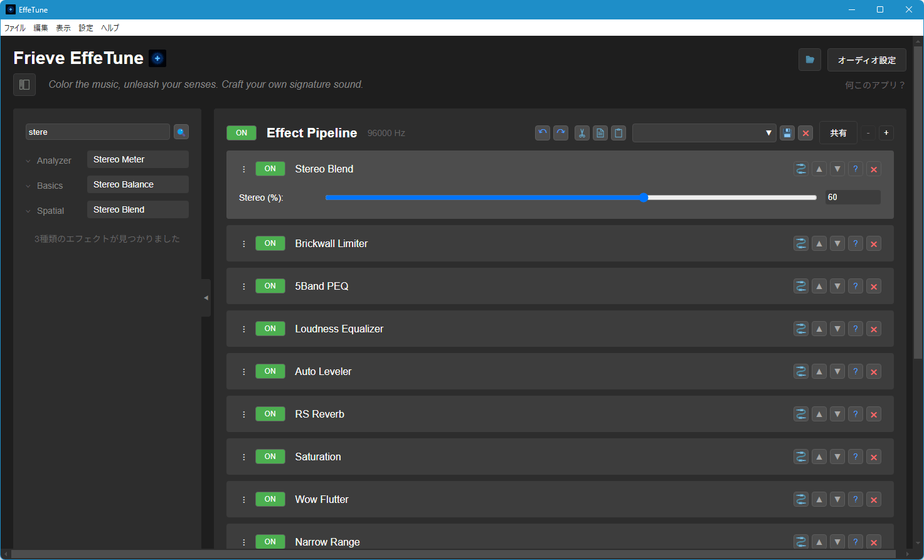The width and height of the screenshot is (924, 560).
Task: Move Brickwall Limiter up
Action: [x=819, y=243]
